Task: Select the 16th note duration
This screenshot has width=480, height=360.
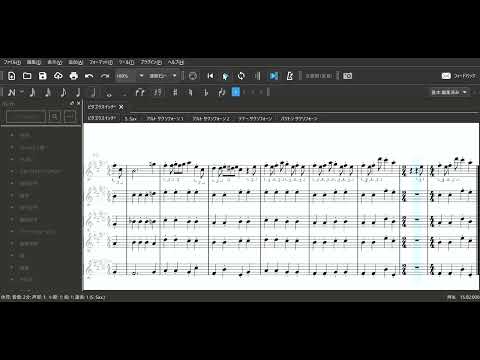Action: point(48,92)
